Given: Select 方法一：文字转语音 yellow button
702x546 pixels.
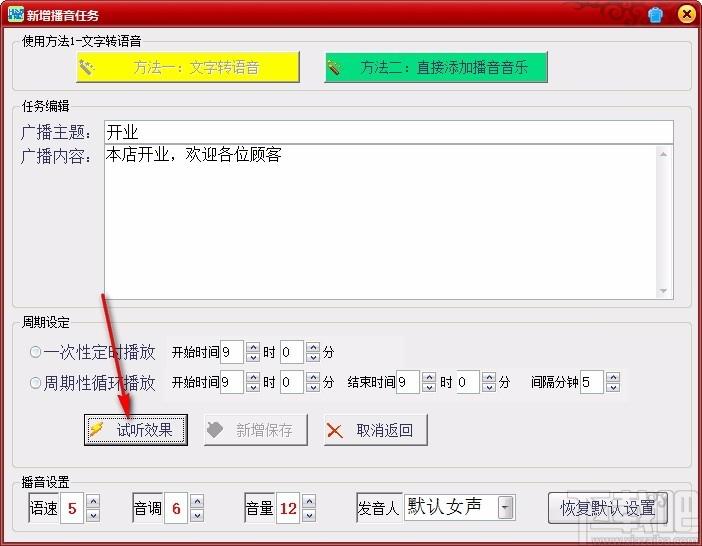Looking at the screenshot, I should 188,67.
